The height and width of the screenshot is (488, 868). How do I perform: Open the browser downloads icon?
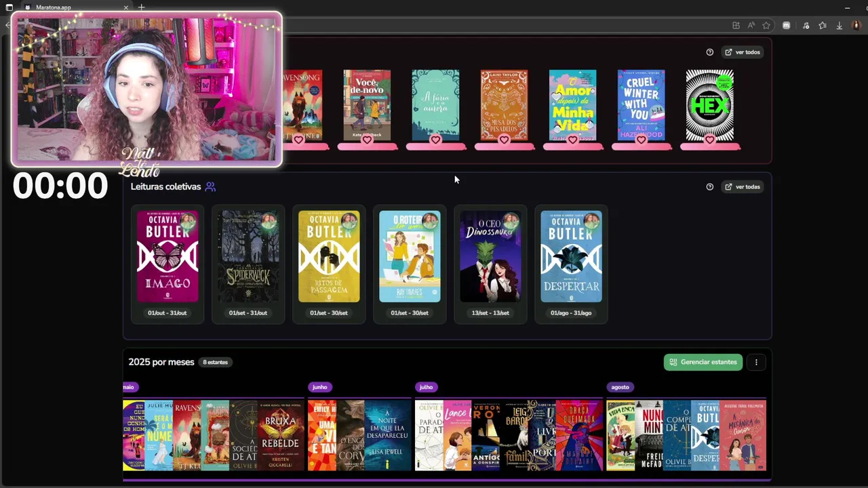tap(840, 26)
